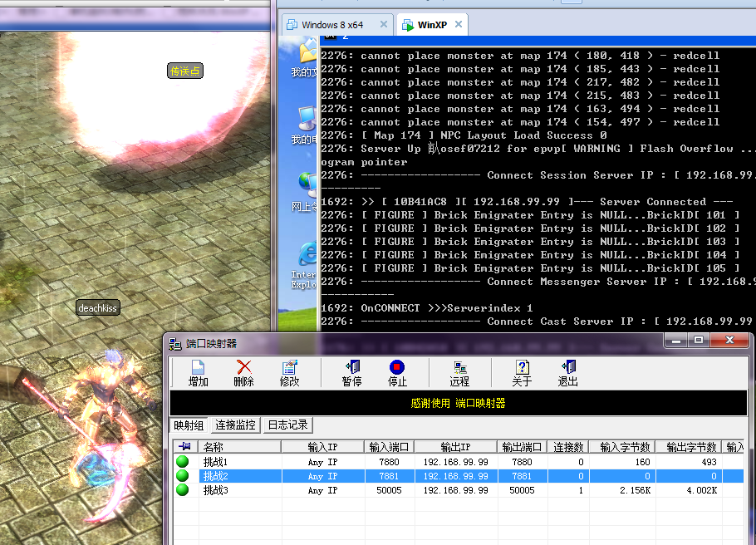Open Internet Explorer desktop icon in VM
The height and width of the screenshot is (545, 756).
307,256
